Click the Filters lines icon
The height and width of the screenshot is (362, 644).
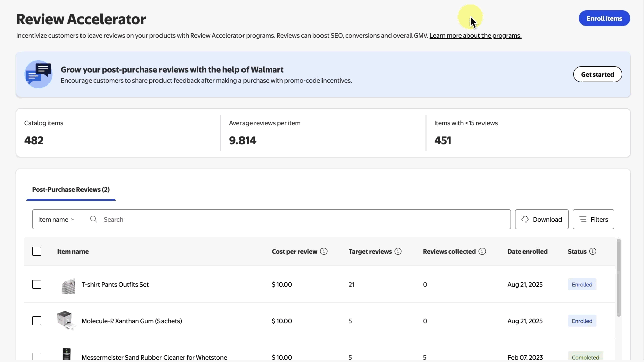[x=583, y=219]
